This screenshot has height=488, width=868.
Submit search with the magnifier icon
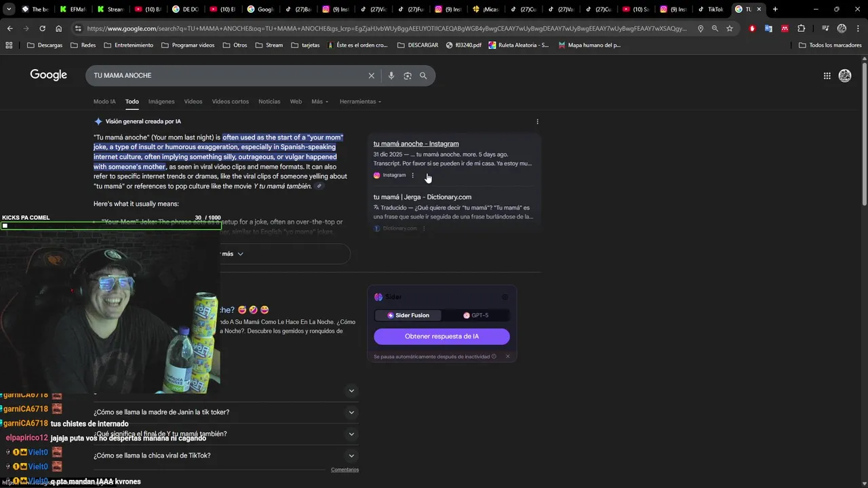[423, 76]
